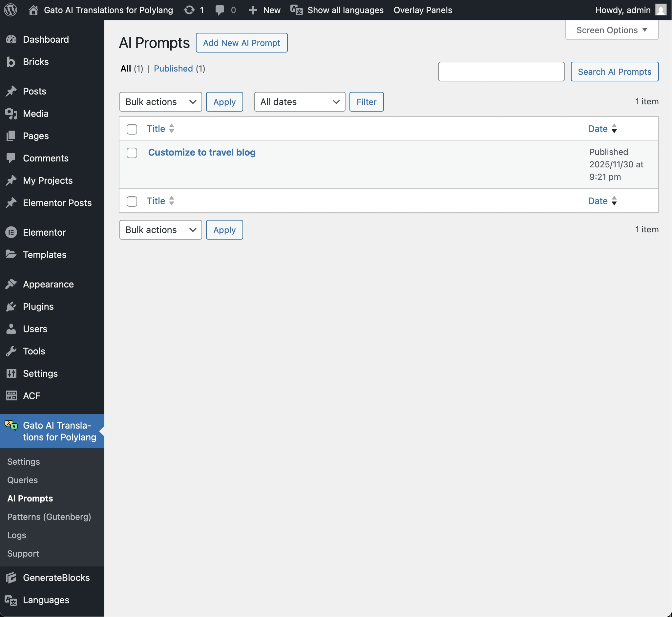The image size is (672, 617).
Task: Click the updates refresh icon
Action: click(x=189, y=10)
